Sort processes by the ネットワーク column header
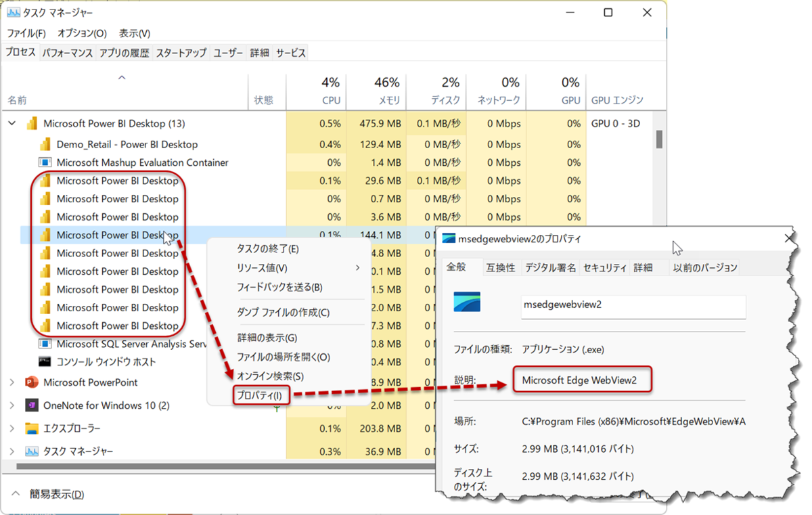This screenshot has height=515, width=812. [496, 91]
